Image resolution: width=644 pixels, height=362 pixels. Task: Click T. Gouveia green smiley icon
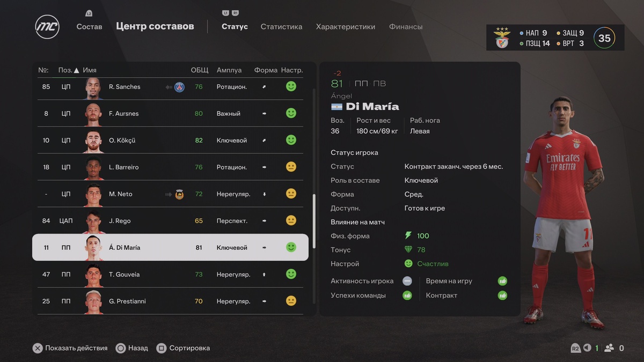coord(291,274)
